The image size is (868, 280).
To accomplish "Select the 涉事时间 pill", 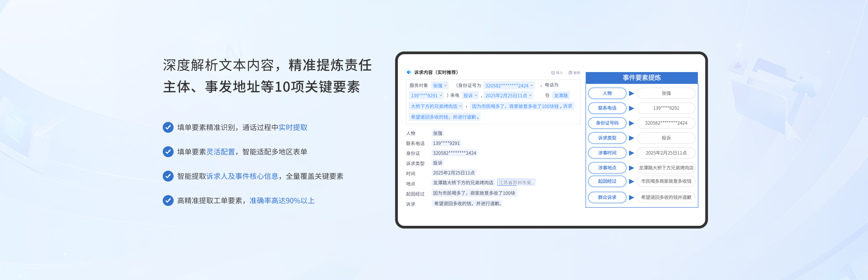I will pyautogui.click(x=607, y=153).
